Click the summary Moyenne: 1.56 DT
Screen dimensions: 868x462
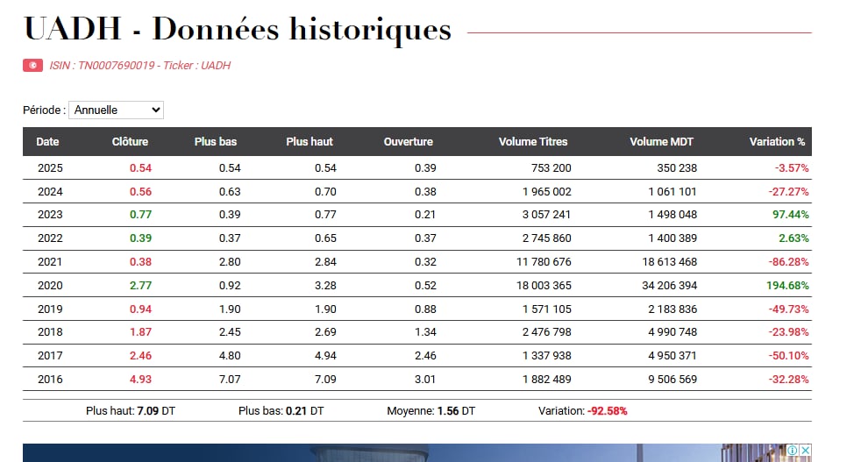(x=431, y=411)
